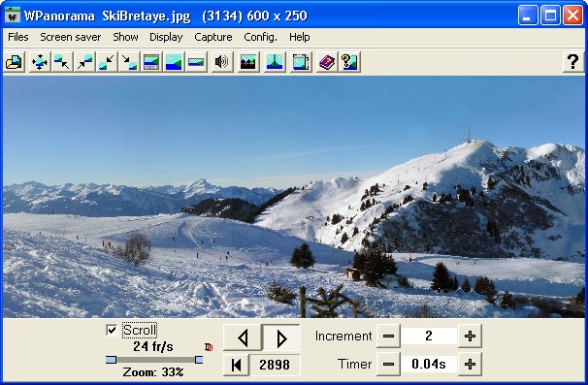The height and width of the screenshot is (385, 588).
Task: Uncheck the Scroll checkbox
Action: coord(112,330)
